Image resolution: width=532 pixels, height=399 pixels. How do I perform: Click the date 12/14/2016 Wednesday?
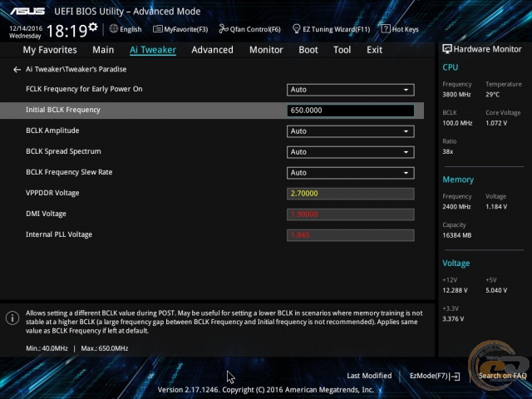coord(26,32)
